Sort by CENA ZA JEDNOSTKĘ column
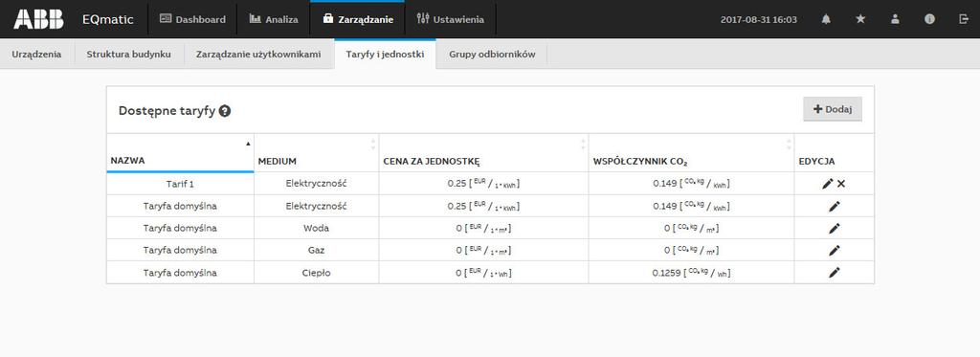The width and height of the screenshot is (980, 357). [x=483, y=153]
